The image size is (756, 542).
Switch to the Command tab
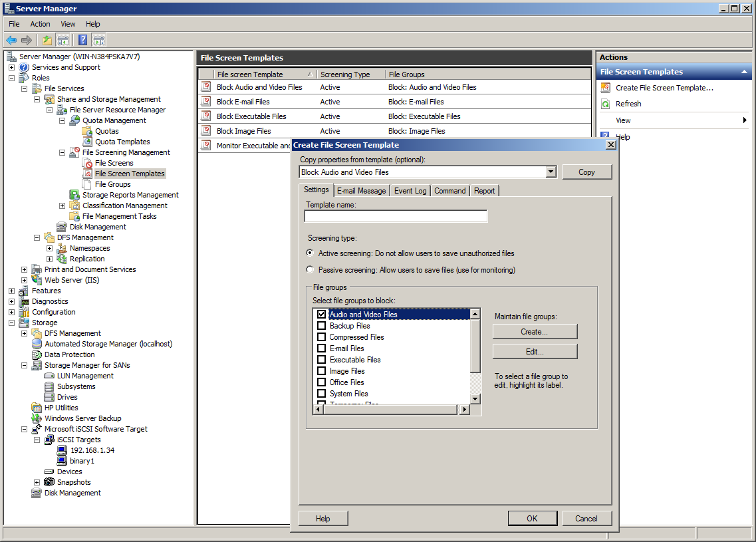click(450, 191)
